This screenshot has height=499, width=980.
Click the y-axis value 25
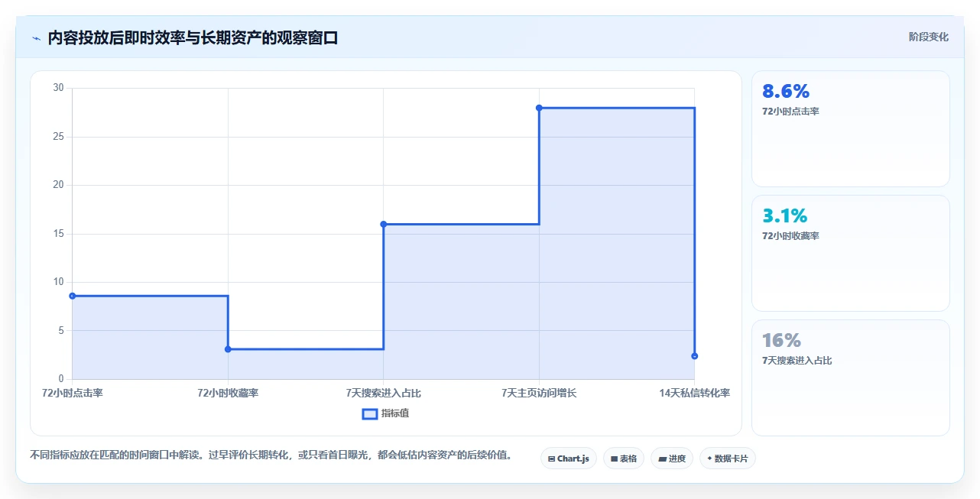pos(59,137)
